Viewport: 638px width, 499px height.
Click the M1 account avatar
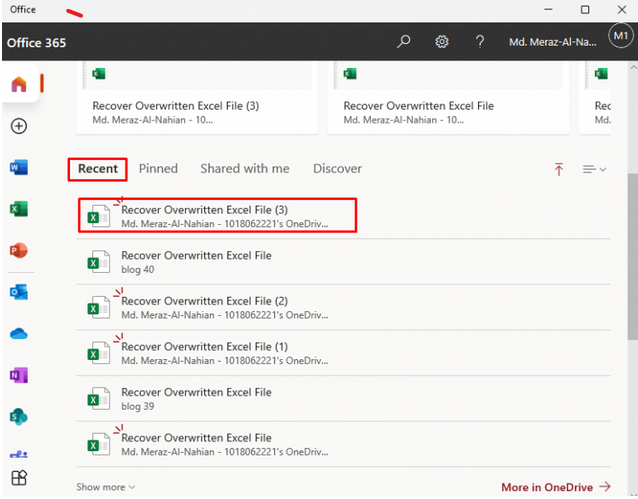621,36
